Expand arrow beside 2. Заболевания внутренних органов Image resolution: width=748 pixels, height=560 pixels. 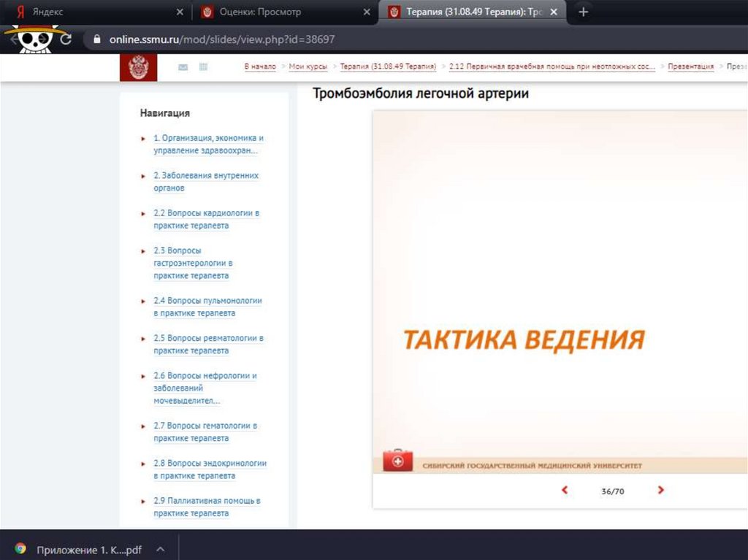tap(143, 177)
